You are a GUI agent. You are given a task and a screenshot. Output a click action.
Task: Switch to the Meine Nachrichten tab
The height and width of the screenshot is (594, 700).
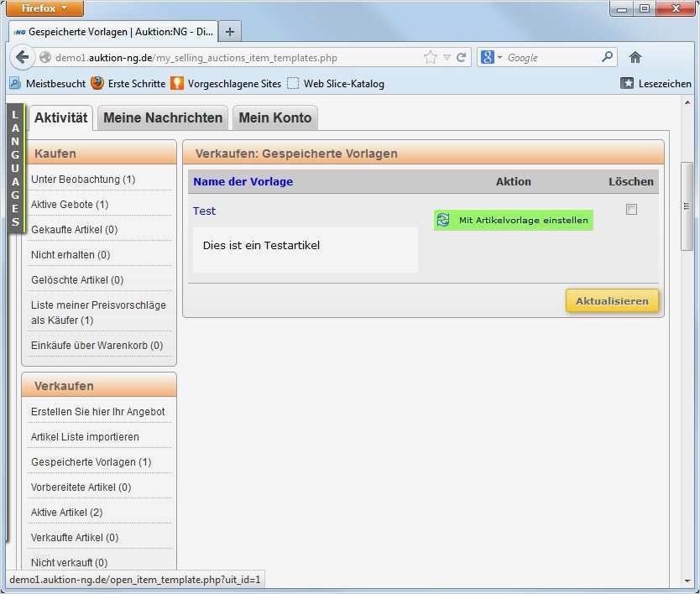click(163, 117)
